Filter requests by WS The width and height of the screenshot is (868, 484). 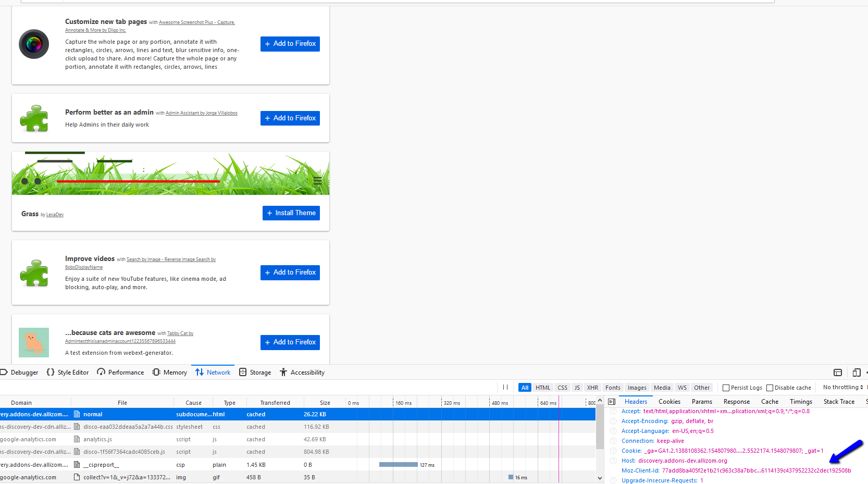pyautogui.click(x=682, y=388)
